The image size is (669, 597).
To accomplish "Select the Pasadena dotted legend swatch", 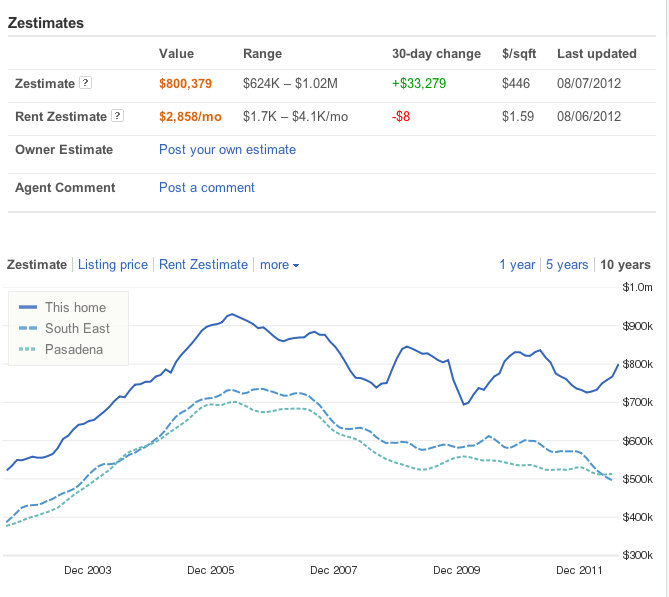I will (27, 349).
